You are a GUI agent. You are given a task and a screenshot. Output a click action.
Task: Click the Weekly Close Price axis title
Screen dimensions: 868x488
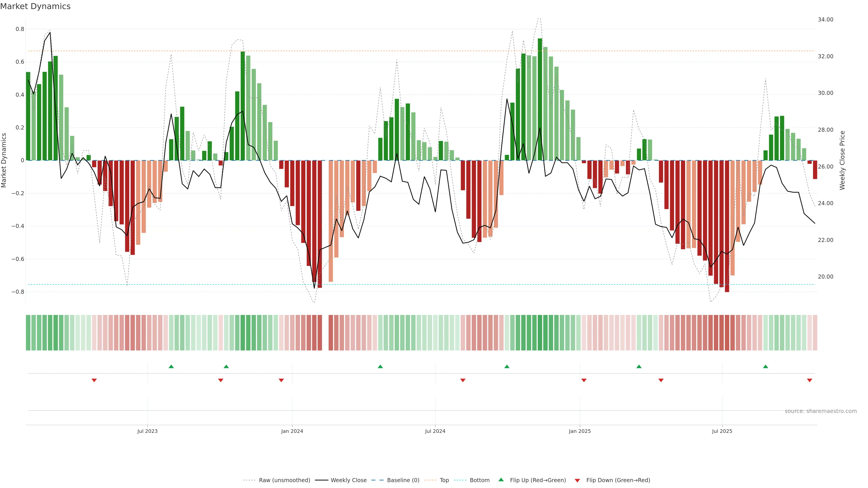(x=842, y=160)
